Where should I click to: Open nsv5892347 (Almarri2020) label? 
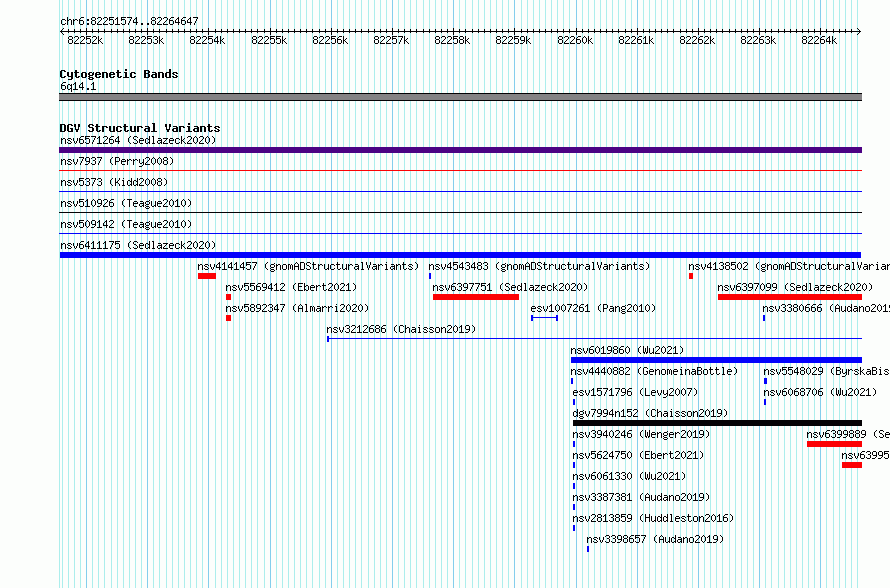pyautogui.click(x=297, y=308)
